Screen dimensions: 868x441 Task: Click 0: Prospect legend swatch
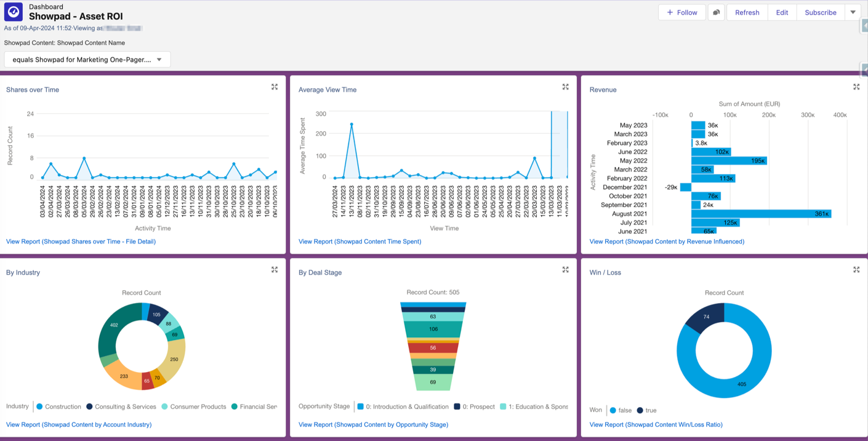(457, 407)
